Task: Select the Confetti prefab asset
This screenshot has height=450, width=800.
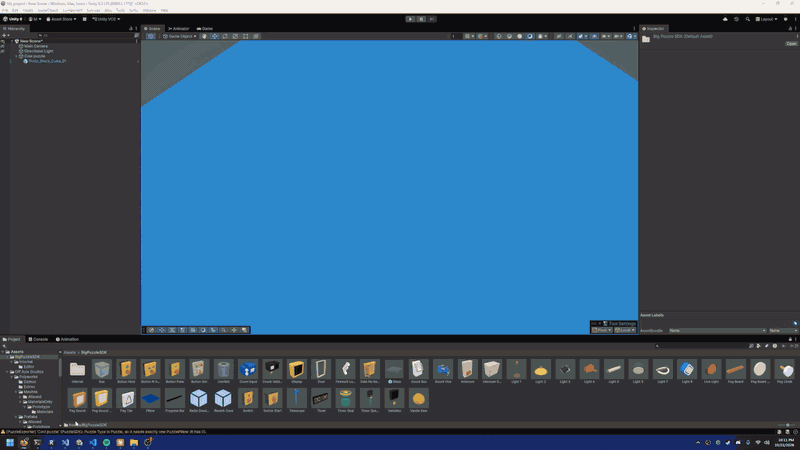Action: (x=223, y=371)
